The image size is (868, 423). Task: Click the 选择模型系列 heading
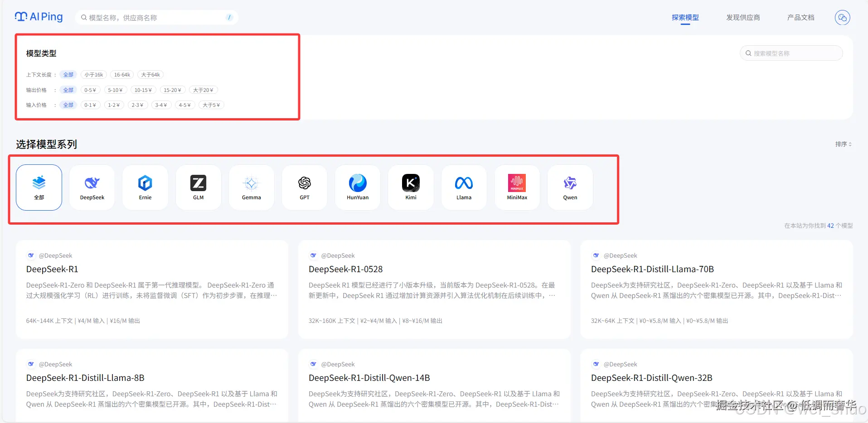coord(47,144)
